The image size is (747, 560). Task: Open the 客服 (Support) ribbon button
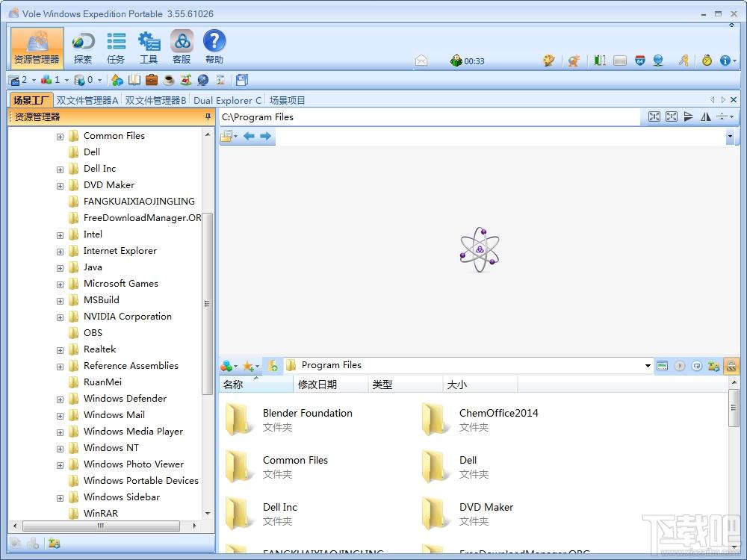pos(182,48)
